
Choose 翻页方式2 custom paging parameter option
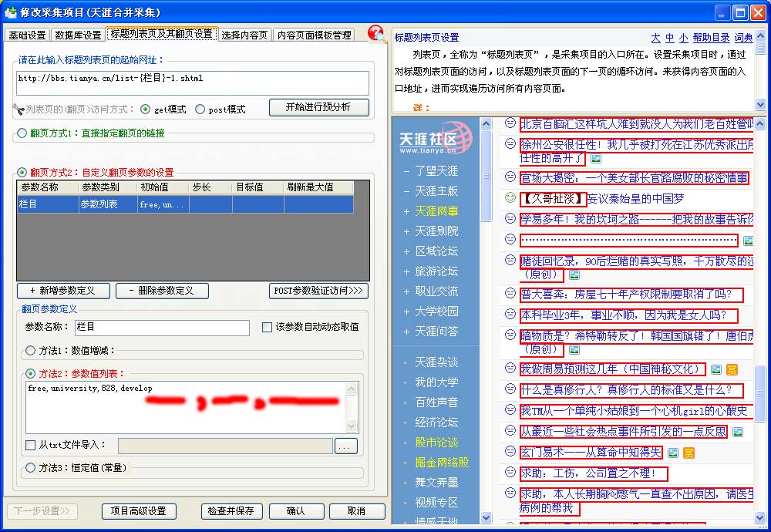tap(22, 172)
